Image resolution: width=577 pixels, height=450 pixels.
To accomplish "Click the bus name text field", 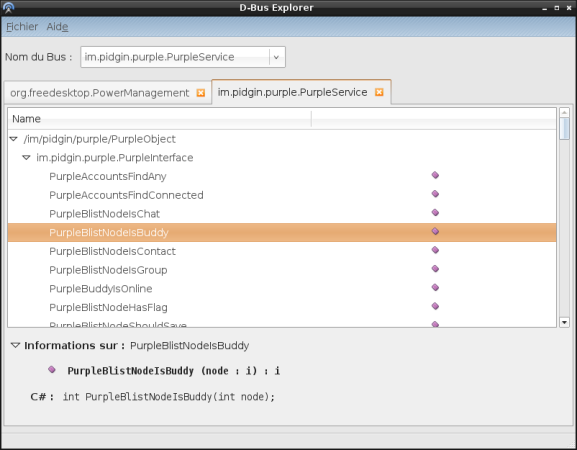I will pyautogui.click(x=175, y=57).
